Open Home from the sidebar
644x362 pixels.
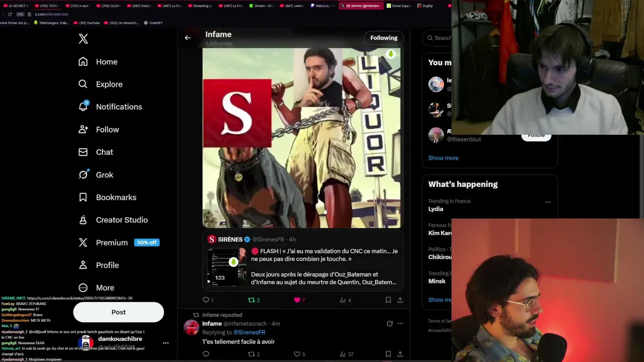coord(98,62)
